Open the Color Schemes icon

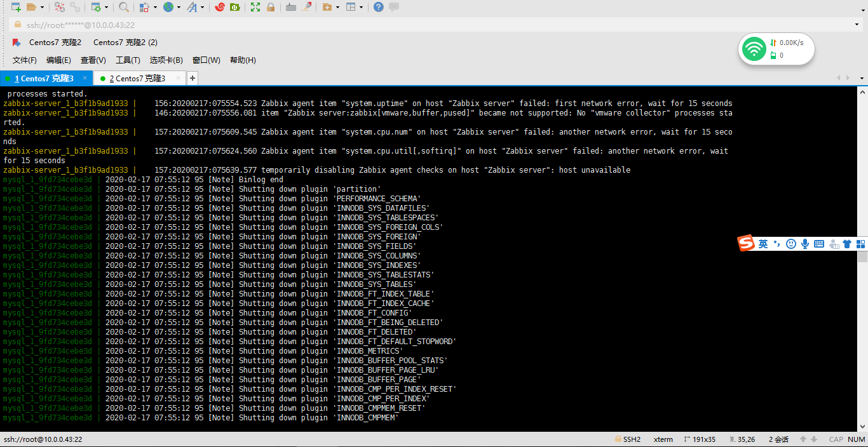[x=144, y=7]
